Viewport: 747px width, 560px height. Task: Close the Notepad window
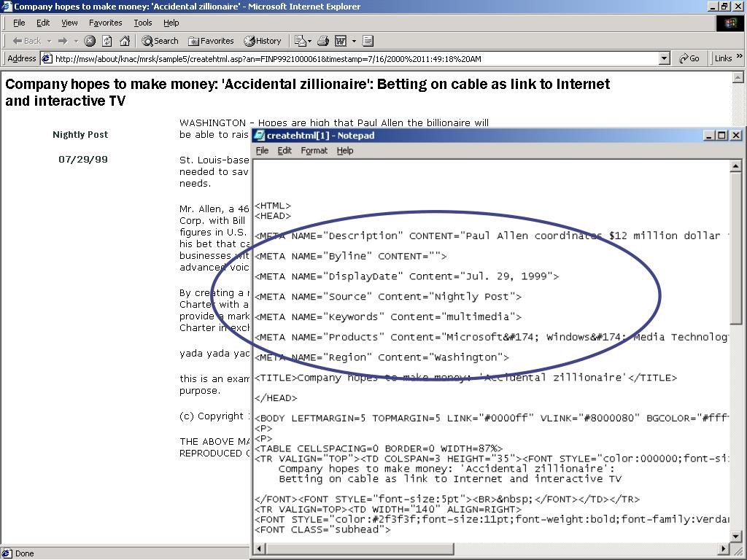pos(736,135)
